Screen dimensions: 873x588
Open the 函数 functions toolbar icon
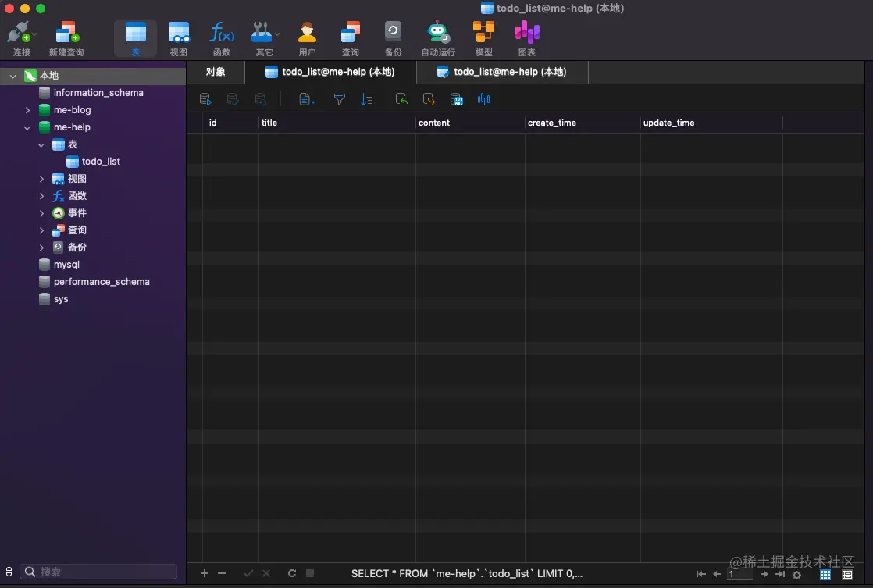point(222,37)
